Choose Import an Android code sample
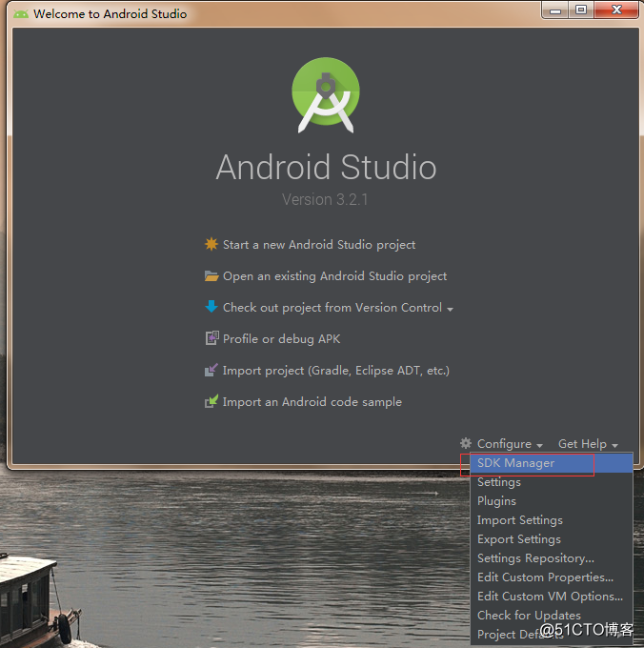644x648 pixels. [x=312, y=402]
